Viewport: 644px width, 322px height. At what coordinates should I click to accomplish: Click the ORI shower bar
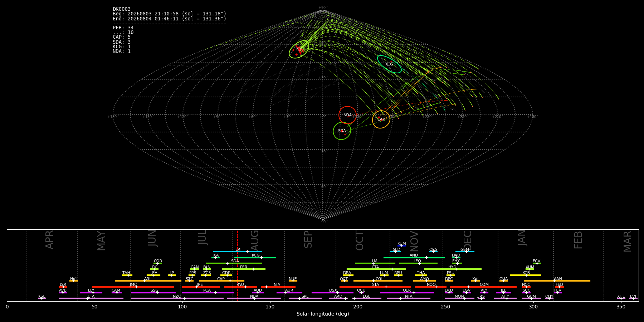pyautogui.click(x=378, y=281)
